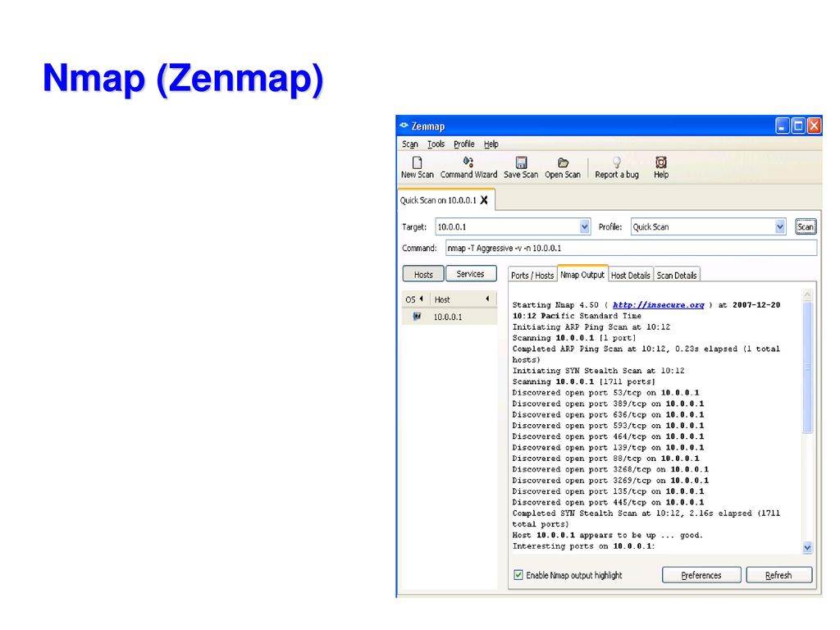Click 'Discovered open port 88/tcp' line
840x630 pixels.
[605, 459]
